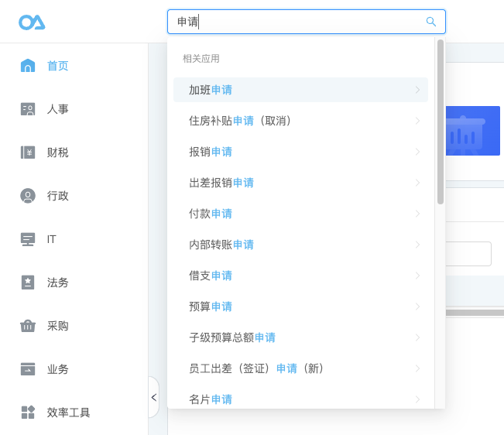
Task: Click the OA logo
Action: pos(32,22)
